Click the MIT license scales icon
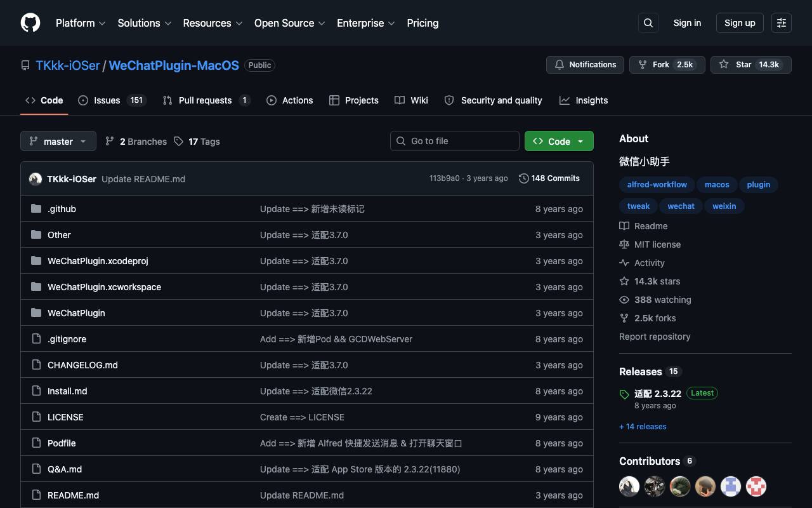Image resolution: width=812 pixels, height=508 pixels. [x=624, y=244]
